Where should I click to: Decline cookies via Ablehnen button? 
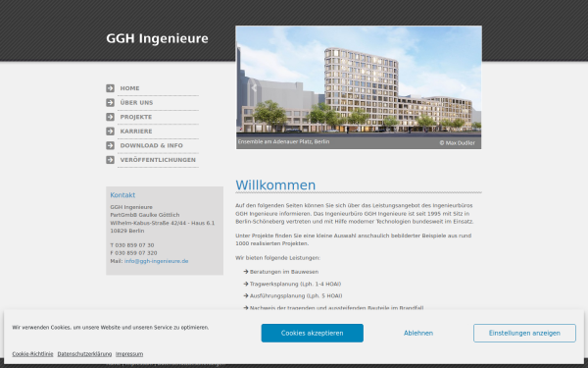[x=418, y=333]
